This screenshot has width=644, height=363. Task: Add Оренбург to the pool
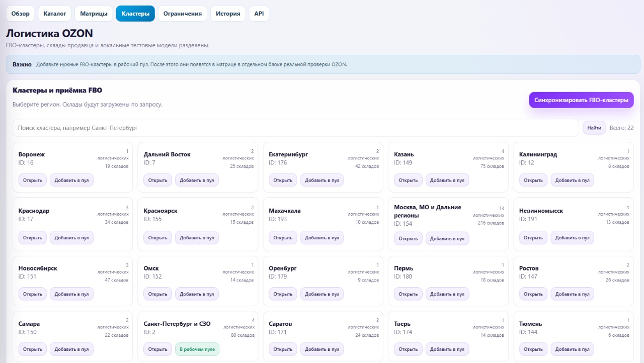322,294
